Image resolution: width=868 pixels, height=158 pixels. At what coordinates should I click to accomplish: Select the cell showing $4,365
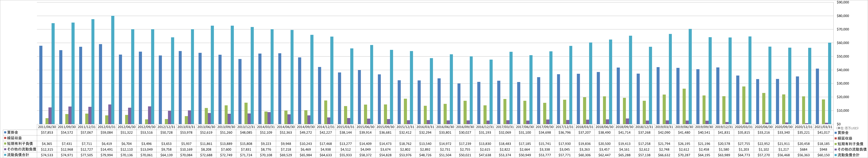pos(47,144)
